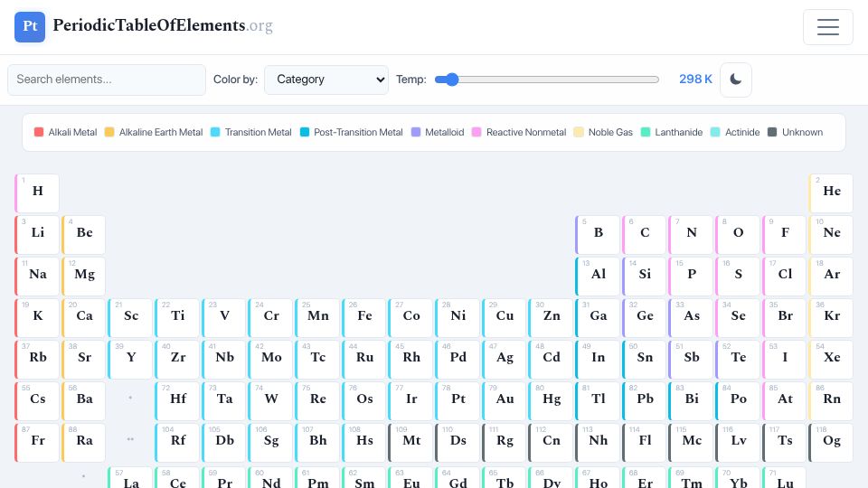The image size is (868, 488).
Task: Click the blue Pt logo icon
Action: click(30, 26)
